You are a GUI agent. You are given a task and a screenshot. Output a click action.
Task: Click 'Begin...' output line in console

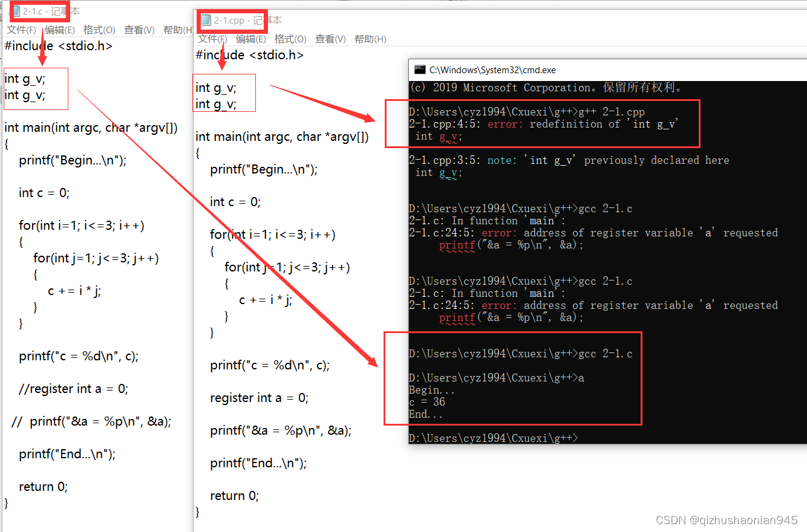coord(432,390)
